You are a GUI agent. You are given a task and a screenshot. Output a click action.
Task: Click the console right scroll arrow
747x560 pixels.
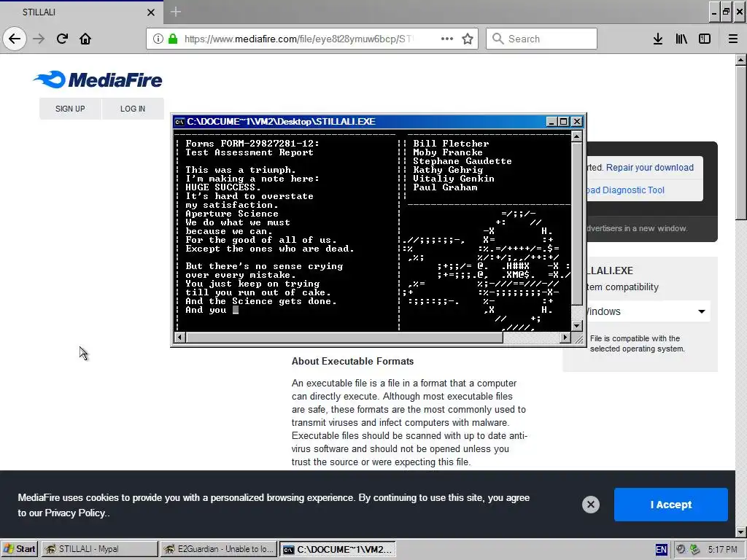pyautogui.click(x=565, y=338)
